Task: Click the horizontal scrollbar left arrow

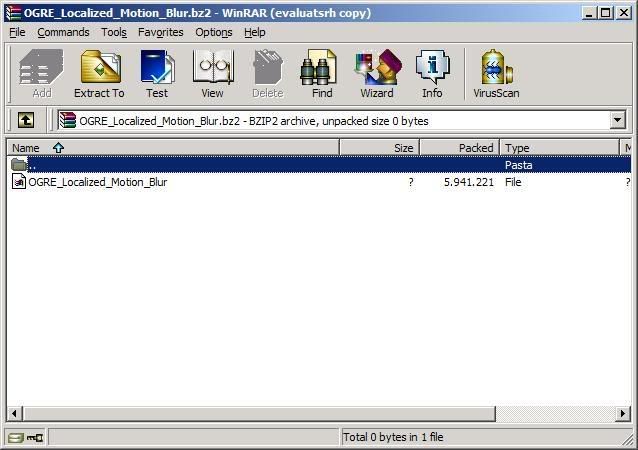Action: [14, 414]
